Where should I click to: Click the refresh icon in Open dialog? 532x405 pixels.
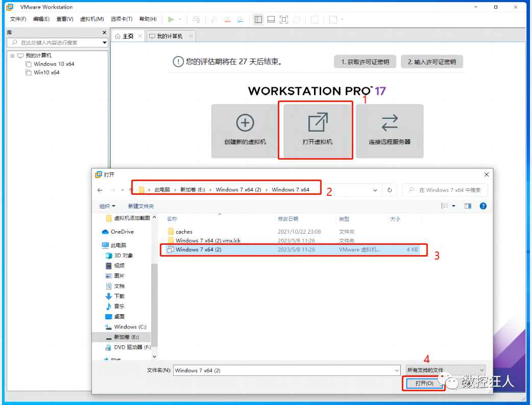click(x=390, y=190)
